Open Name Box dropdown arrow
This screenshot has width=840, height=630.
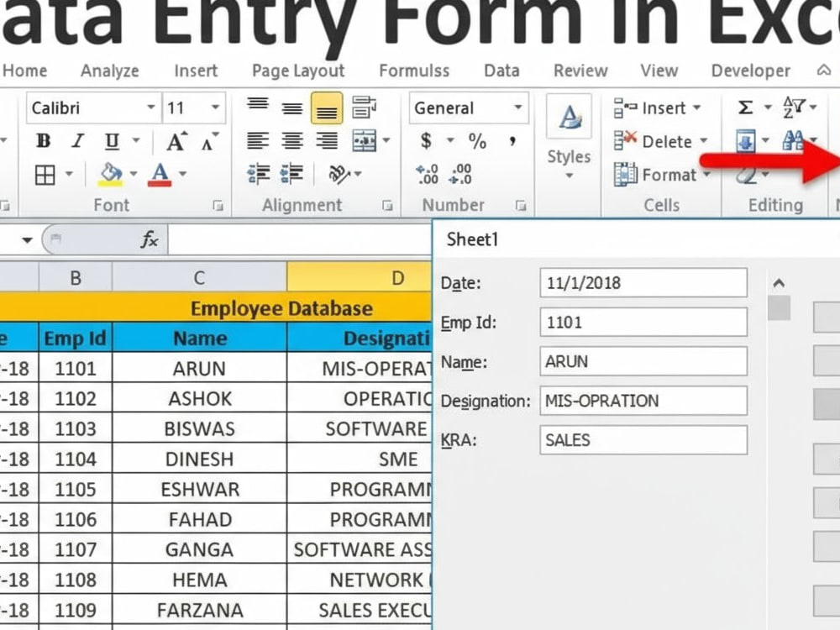tap(28, 240)
